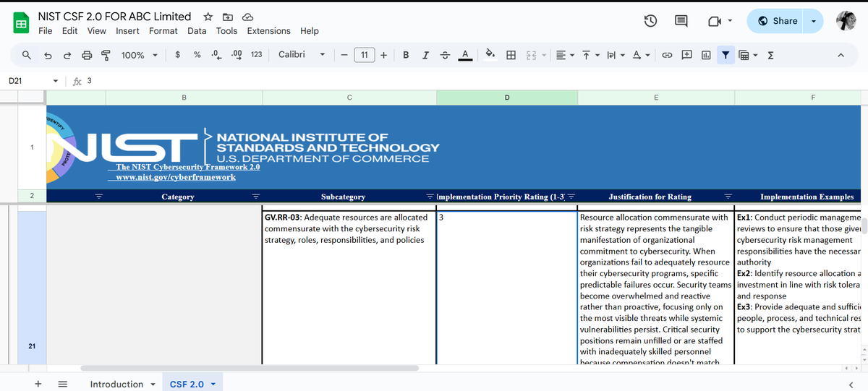Image resolution: width=868 pixels, height=391 pixels.
Task: Increase font size with plus button
Action: pyautogui.click(x=383, y=55)
